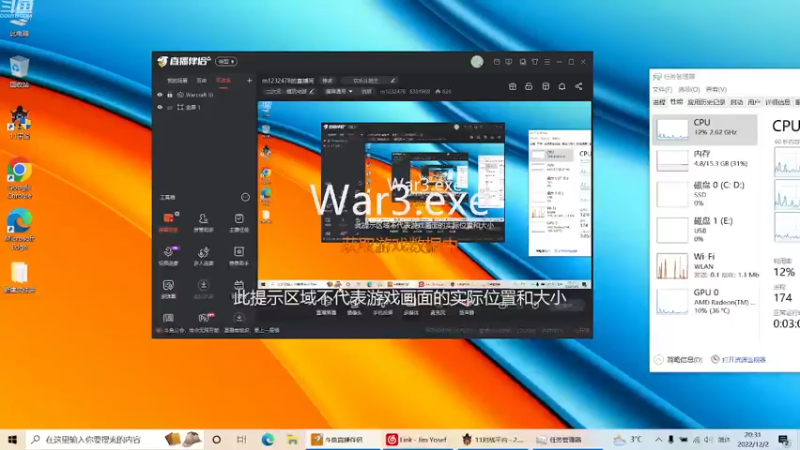Open the multi-person link-mic tool
The width and height of the screenshot is (800, 450).
click(x=203, y=256)
